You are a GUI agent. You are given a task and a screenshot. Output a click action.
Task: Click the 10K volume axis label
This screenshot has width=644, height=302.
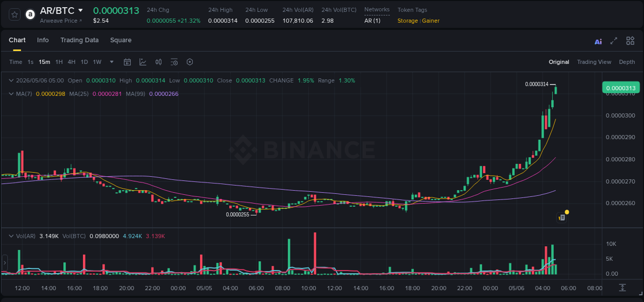click(x=611, y=244)
